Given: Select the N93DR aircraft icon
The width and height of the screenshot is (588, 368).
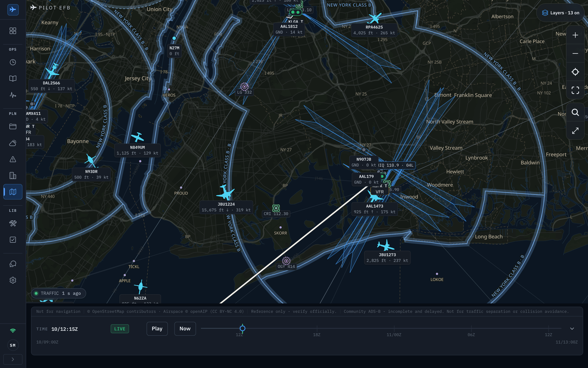Looking at the screenshot, I should [91, 160].
